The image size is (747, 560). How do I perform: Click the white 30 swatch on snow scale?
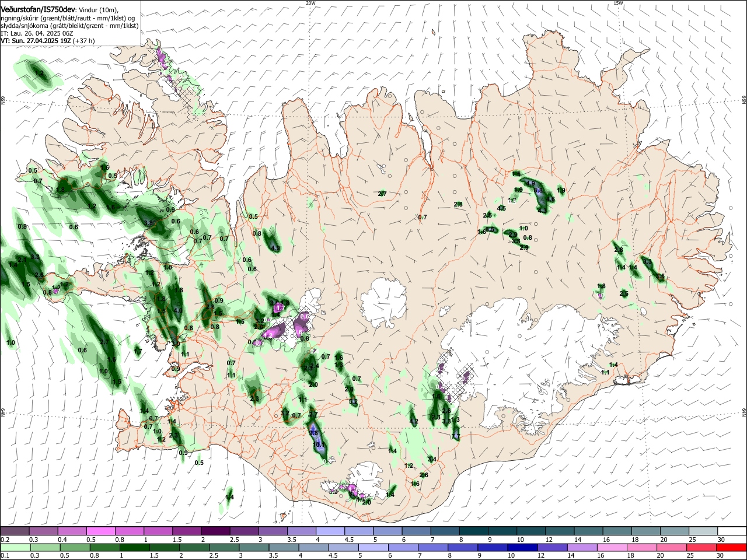coord(732,531)
